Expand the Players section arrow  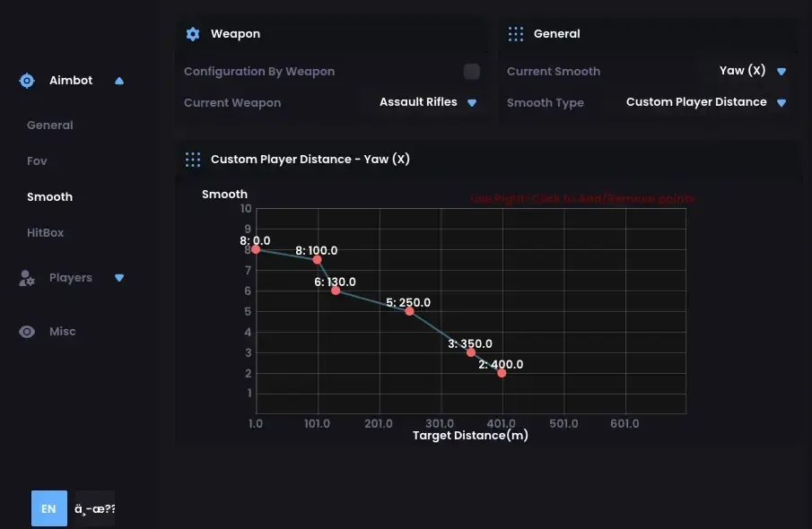(x=119, y=278)
